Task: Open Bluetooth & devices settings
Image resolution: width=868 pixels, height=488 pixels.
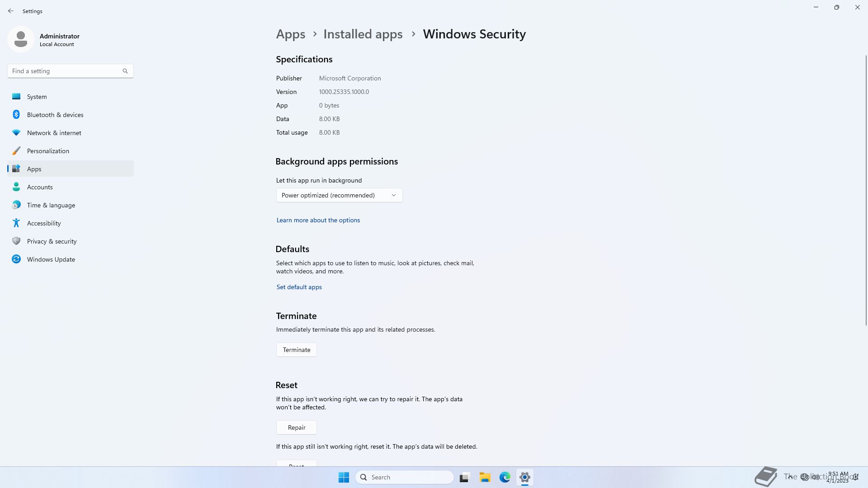Action: (x=71, y=115)
